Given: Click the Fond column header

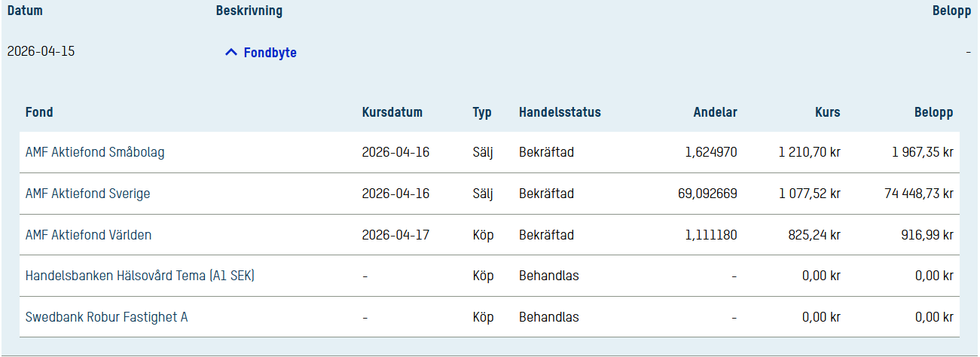Looking at the screenshot, I should click(39, 112).
